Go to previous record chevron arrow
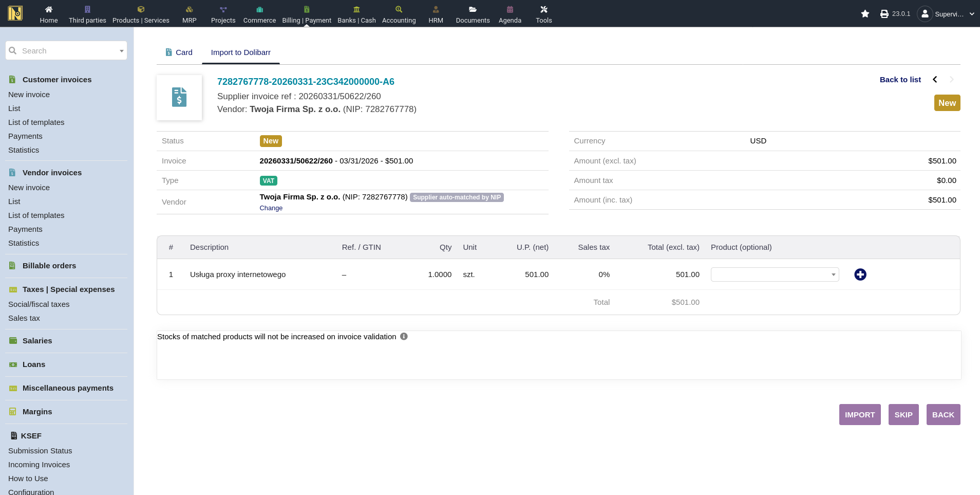980x495 pixels. point(935,80)
